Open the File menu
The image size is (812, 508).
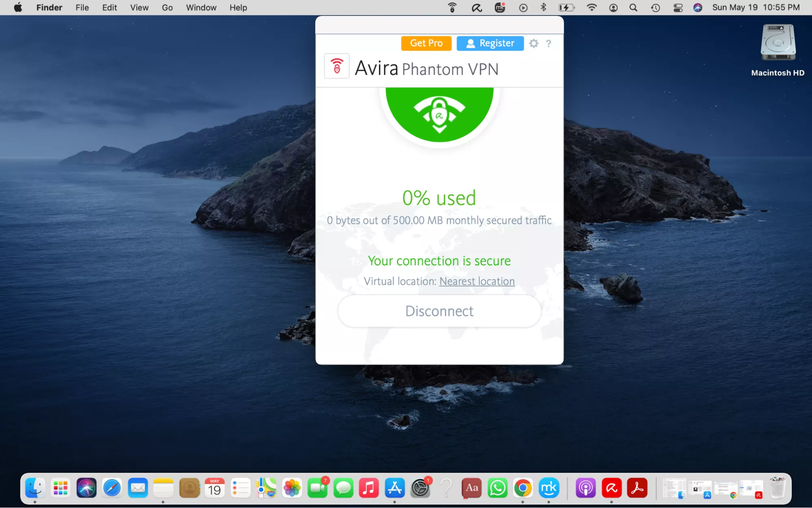click(x=82, y=8)
